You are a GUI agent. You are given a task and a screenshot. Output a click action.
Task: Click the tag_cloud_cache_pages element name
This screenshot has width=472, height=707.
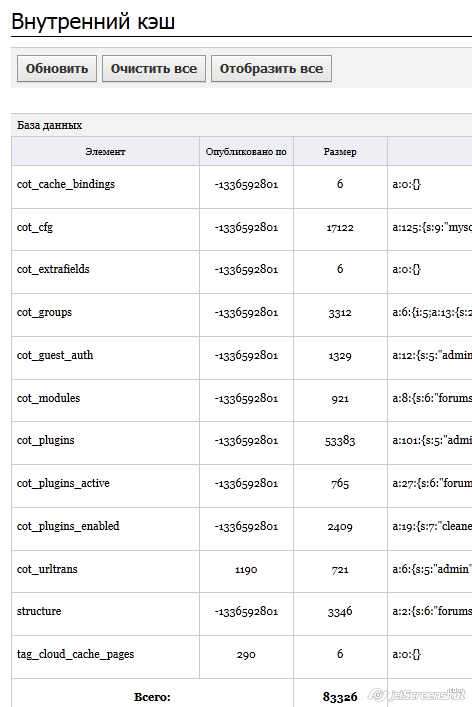(x=75, y=654)
